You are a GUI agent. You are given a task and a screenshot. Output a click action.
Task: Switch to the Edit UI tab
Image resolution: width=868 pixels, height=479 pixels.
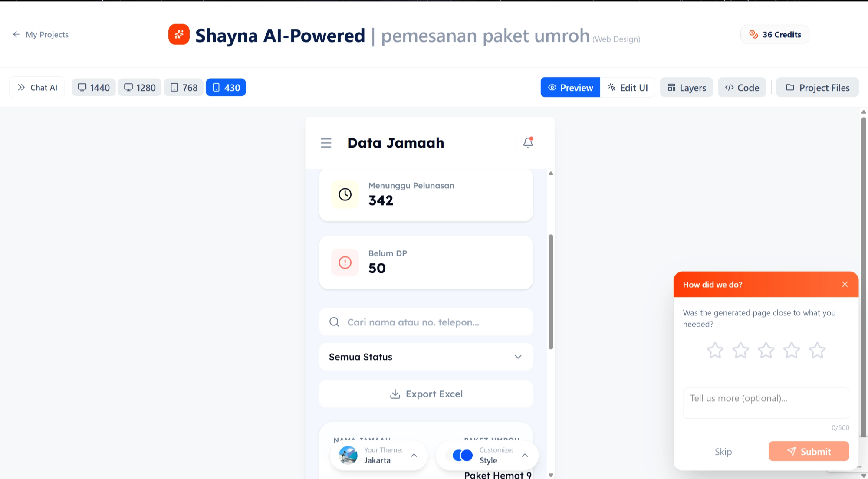click(x=627, y=87)
